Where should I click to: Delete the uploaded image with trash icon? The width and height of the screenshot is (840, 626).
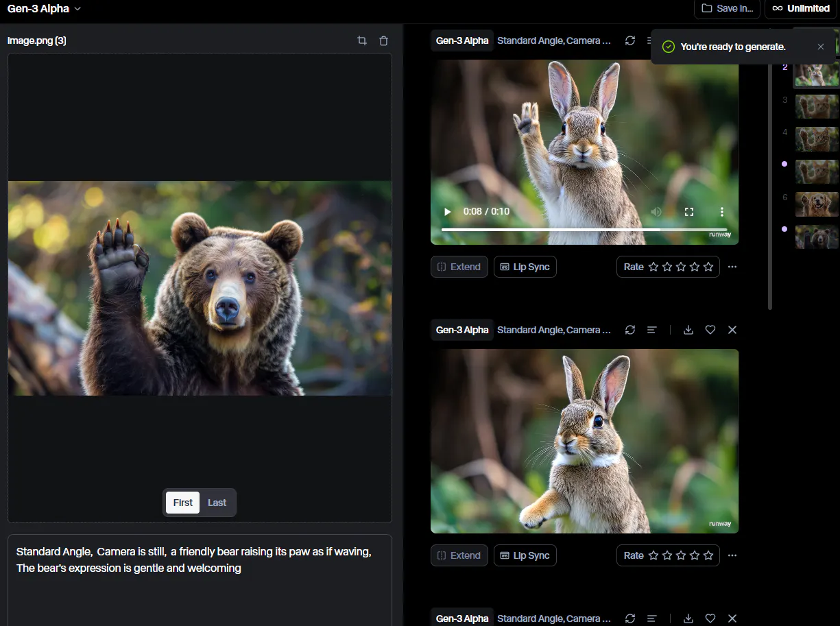[384, 41]
